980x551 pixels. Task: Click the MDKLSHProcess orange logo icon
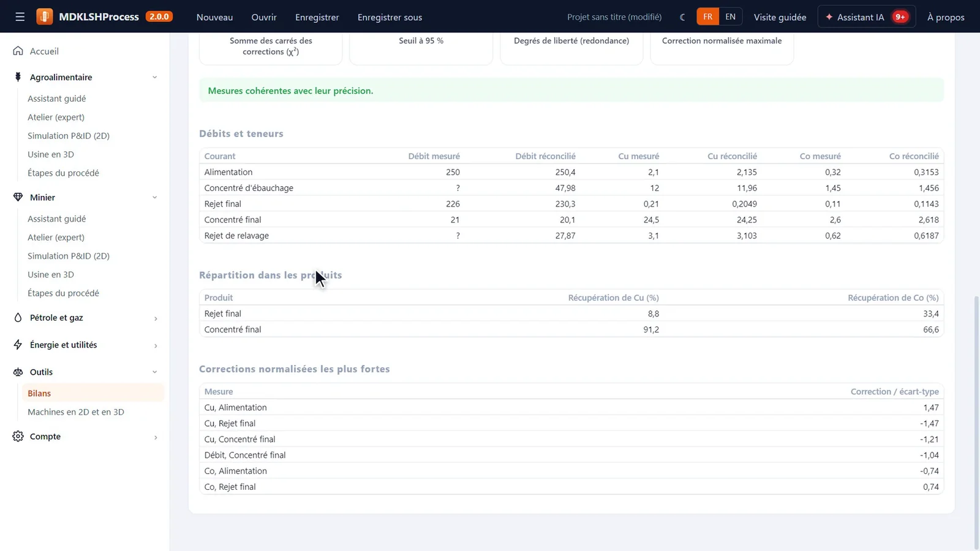[x=44, y=17]
